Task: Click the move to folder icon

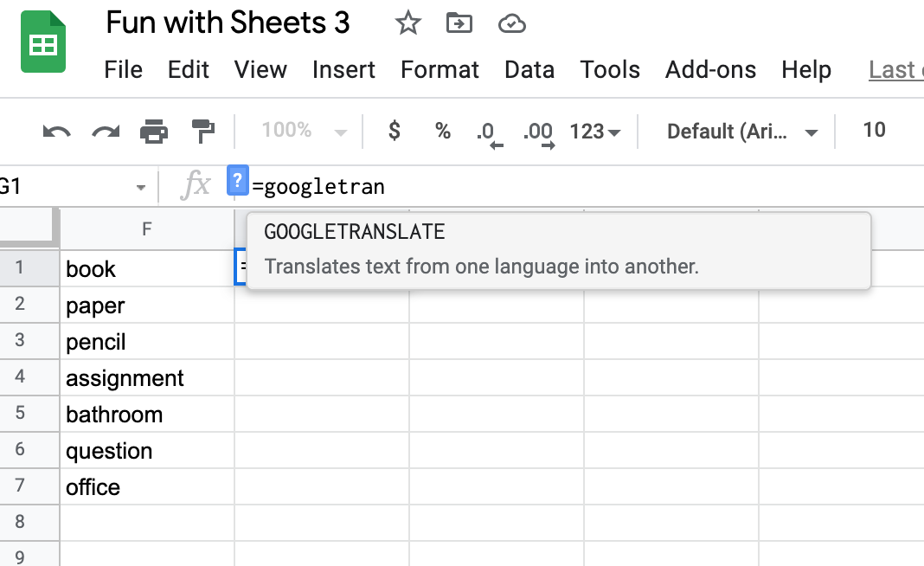Action: 459,24
